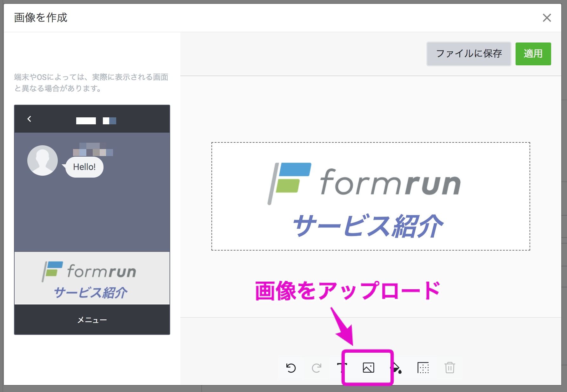Click the green 適用 button
Screen dimensions: 567x392
tap(533, 54)
